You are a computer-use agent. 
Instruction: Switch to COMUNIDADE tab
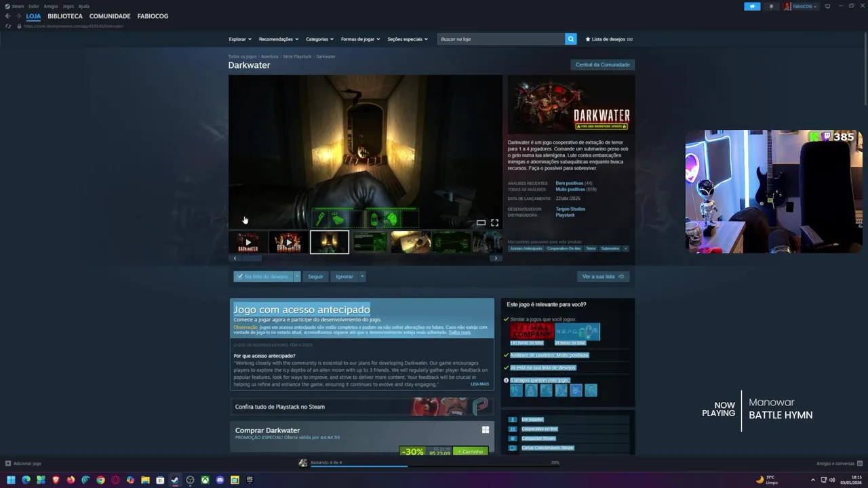pos(110,16)
